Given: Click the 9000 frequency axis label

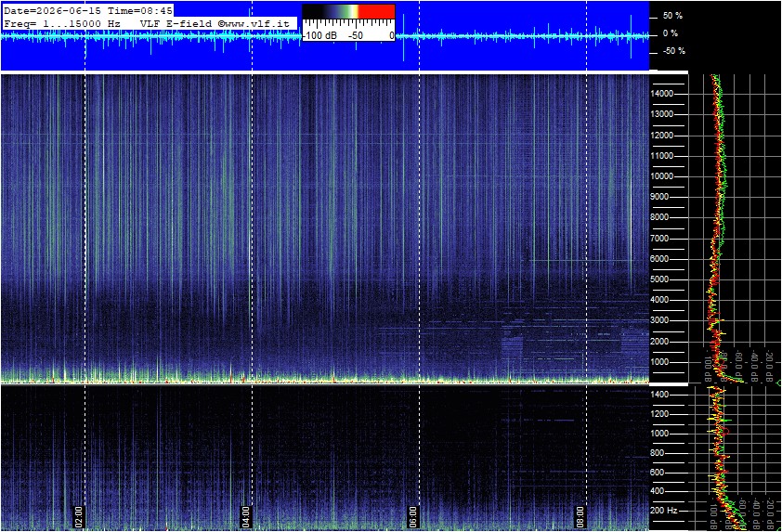Looking at the screenshot, I should (659, 197).
